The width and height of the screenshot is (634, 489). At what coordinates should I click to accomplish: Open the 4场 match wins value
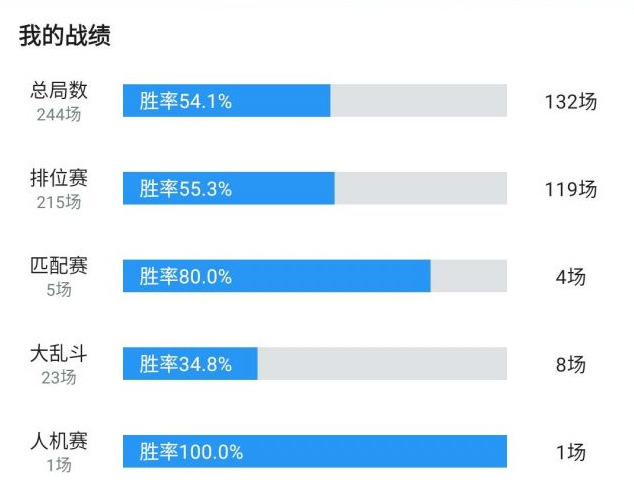pyautogui.click(x=571, y=277)
